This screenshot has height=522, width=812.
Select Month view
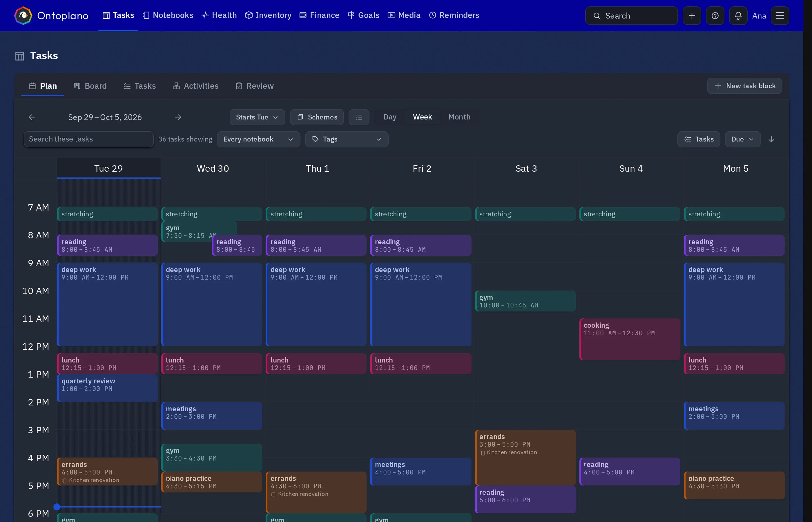pos(459,117)
